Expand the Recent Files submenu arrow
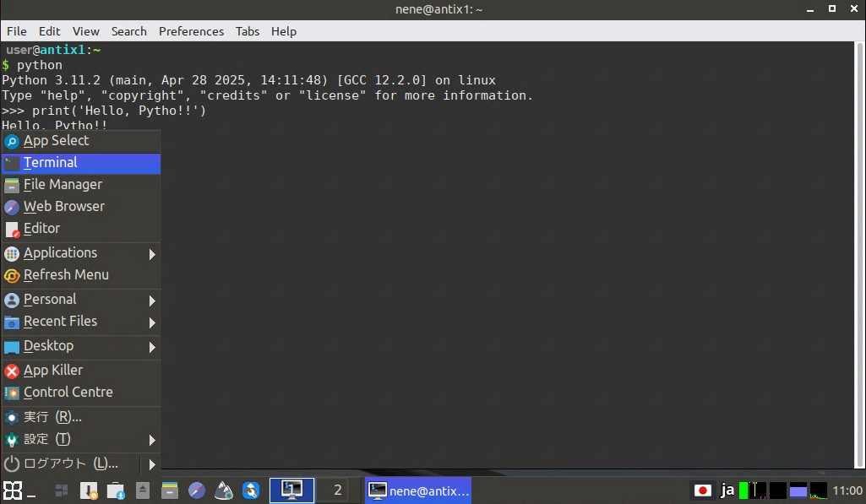 152,322
